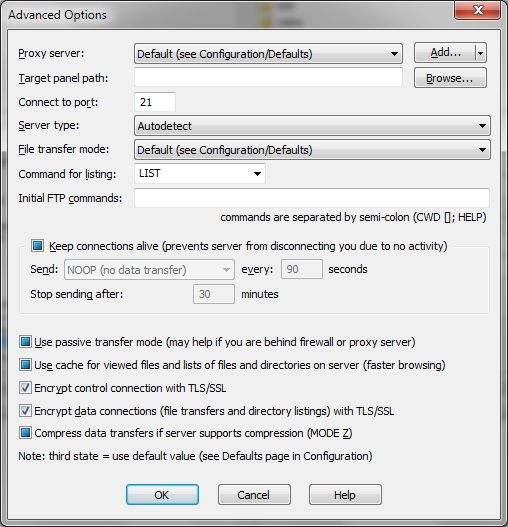Toggle the Keep connections alive checkbox
This screenshot has height=527, width=508.
coord(37,246)
